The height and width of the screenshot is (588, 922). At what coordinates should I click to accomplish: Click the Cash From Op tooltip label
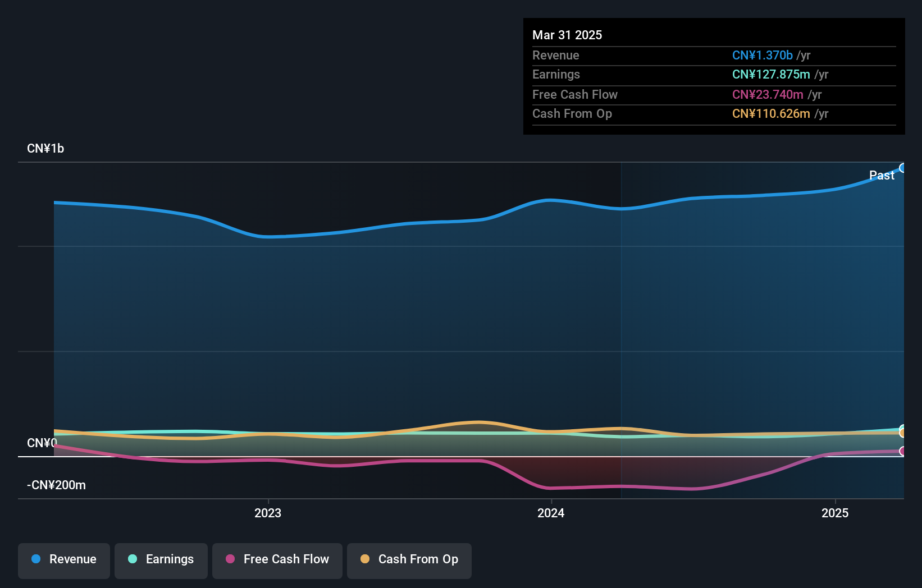(x=572, y=114)
